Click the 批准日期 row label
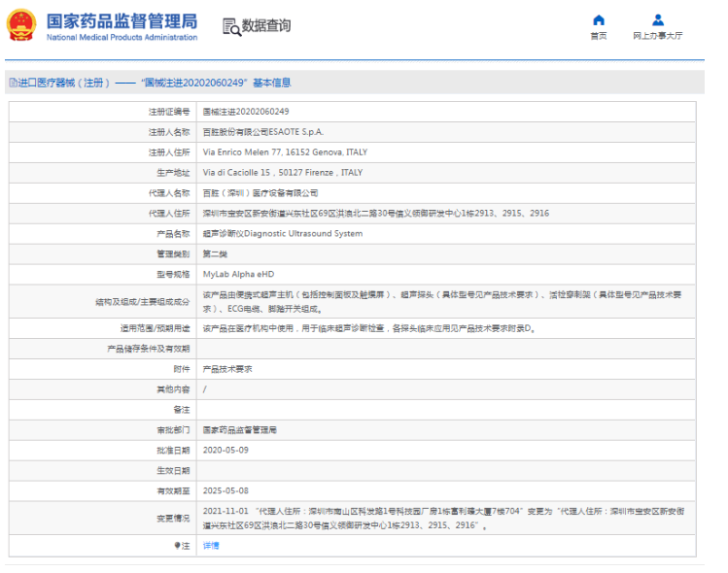Screen dimensions: 728x573 click(x=173, y=451)
